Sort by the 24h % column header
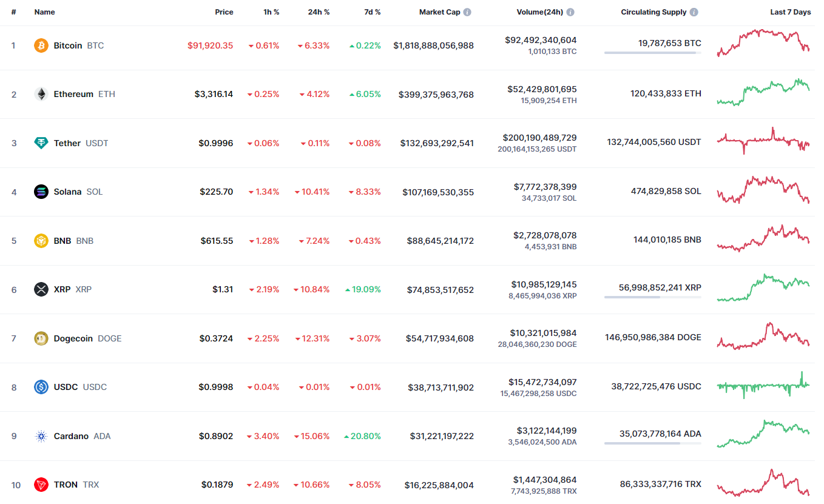The image size is (824, 504). 319,12
